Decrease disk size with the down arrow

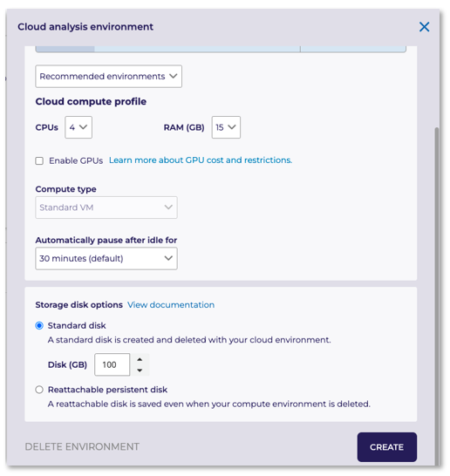(x=140, y=370)
